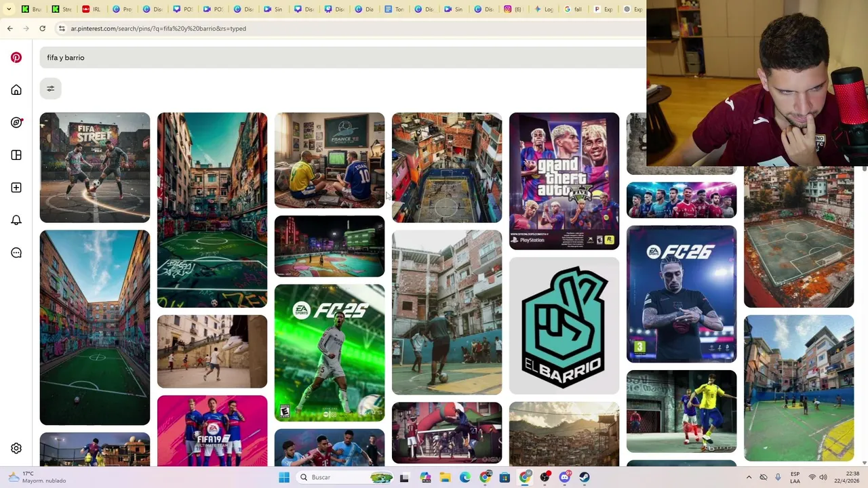868x488 pixels.
Task: Open Task View on taskbar
Action: (x=404, y=477)
